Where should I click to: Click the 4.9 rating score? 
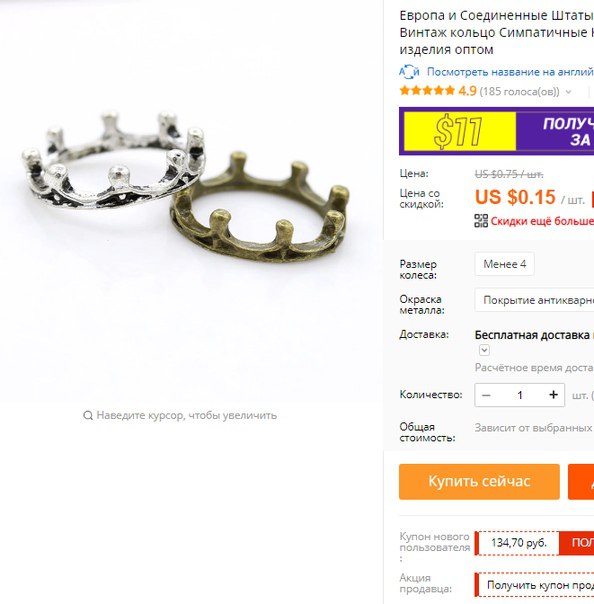point(467,91)
